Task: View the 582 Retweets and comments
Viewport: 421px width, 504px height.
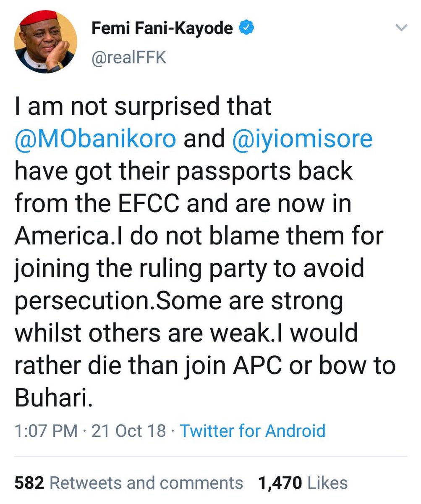Action: coord(128,483)
